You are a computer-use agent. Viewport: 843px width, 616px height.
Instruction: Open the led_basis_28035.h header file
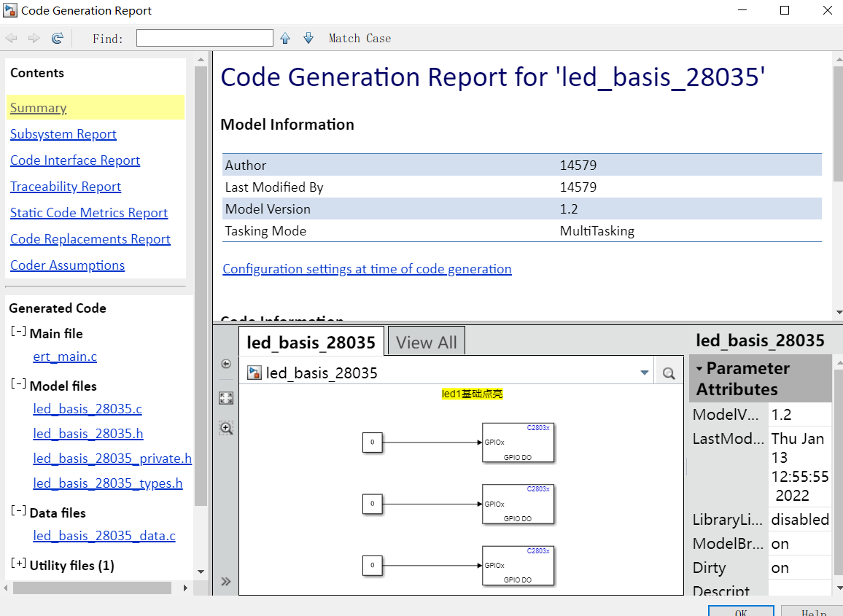click(x=88, y=434)
